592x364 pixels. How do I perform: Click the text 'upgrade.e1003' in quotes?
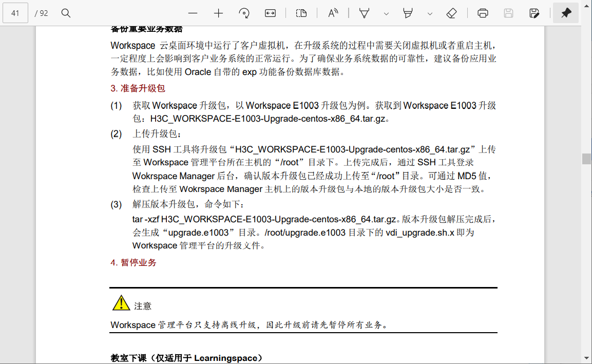click(x=199, y=233)
